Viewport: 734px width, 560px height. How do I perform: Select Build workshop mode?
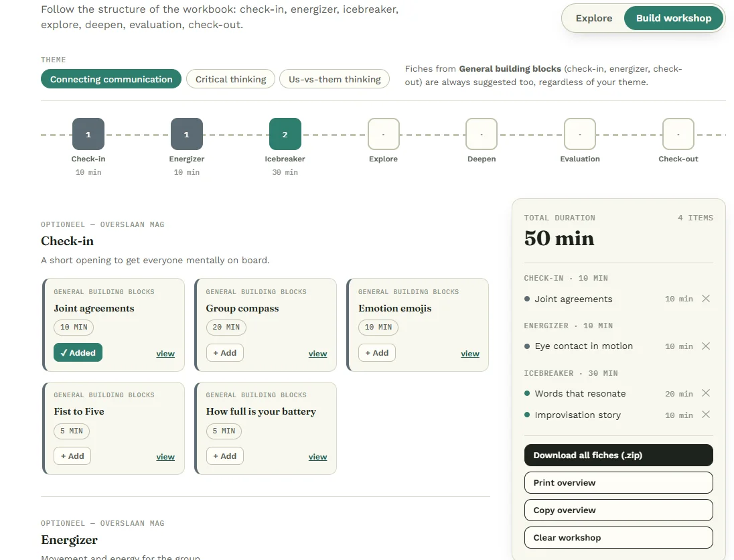[x=673, y=18]
